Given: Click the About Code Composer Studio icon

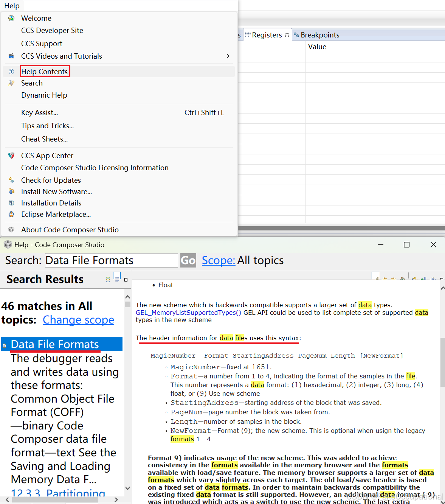Looking at the screenshot, I should [11, 230].
